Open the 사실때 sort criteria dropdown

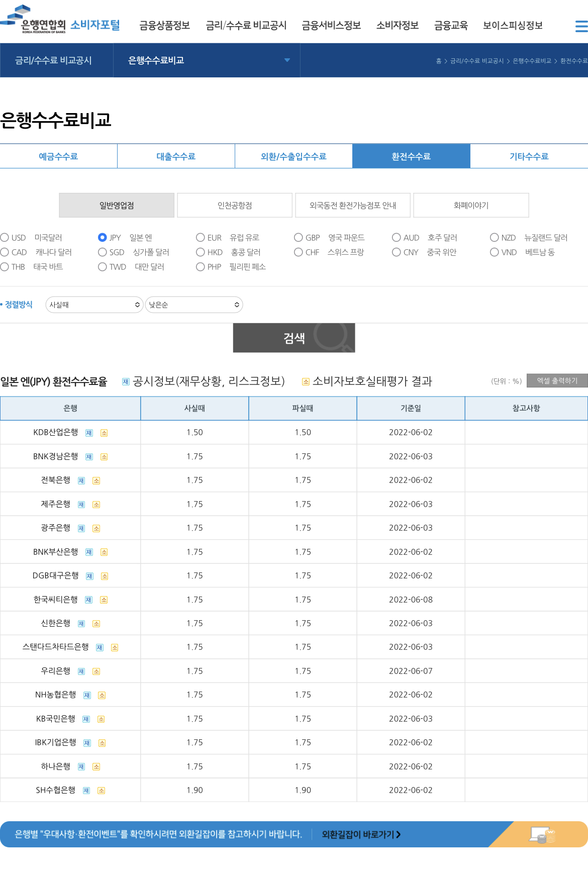(x=94, y=305)
